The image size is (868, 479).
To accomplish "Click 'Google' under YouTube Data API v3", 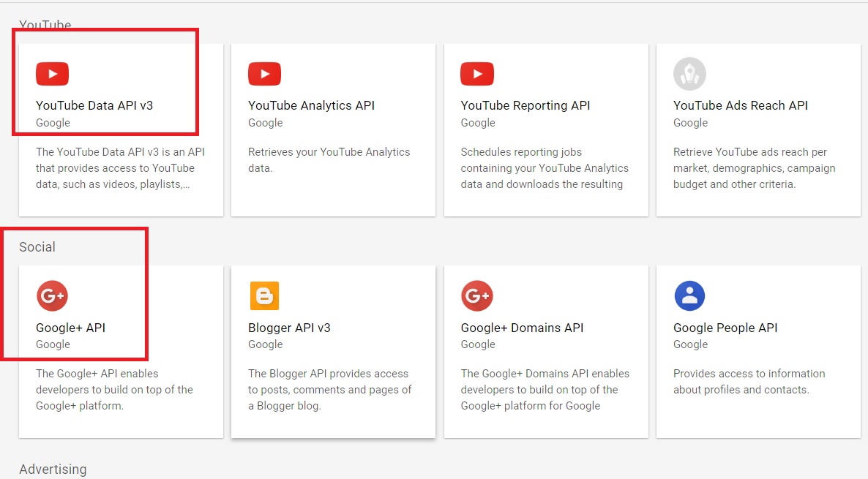I will (53, 123).
